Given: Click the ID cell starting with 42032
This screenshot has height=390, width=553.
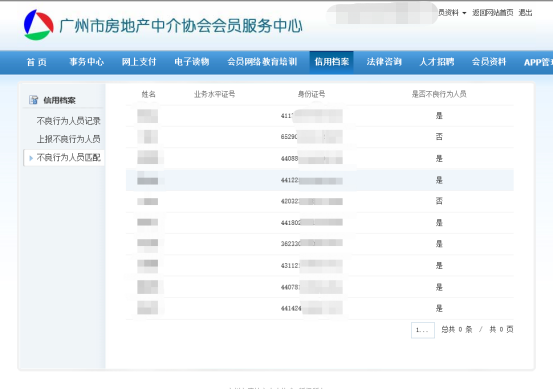Looking at the screenshot, I should [x=311, y=201].
